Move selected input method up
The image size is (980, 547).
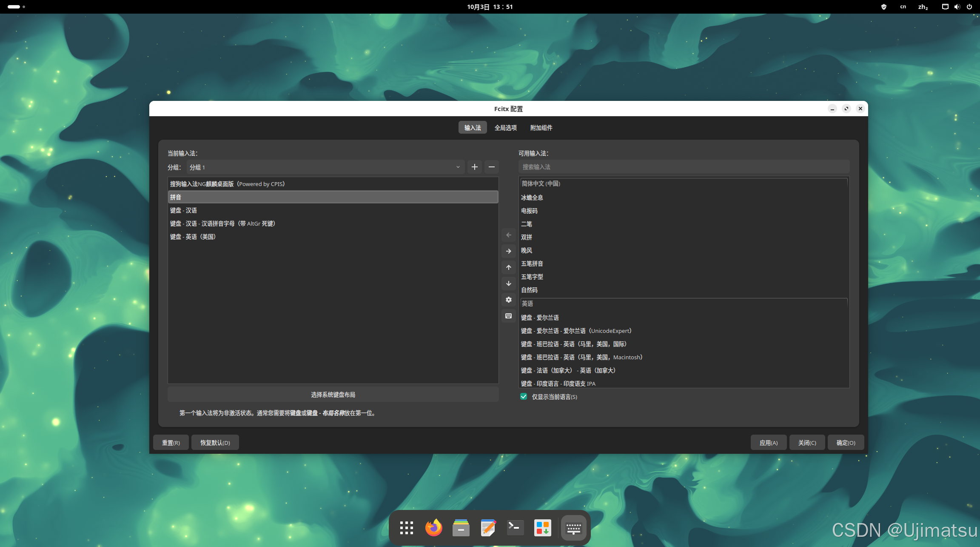pyautogui.click(x=508, y=267)
